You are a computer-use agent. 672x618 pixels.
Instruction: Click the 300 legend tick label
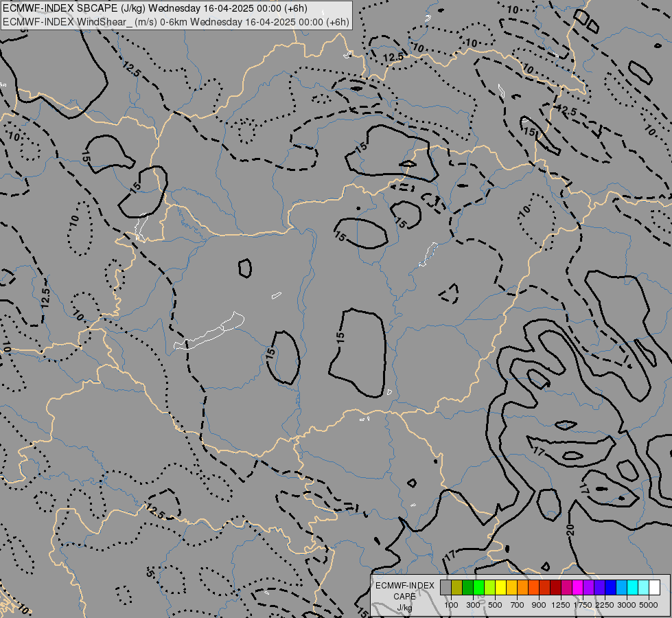tap(473, 605)
